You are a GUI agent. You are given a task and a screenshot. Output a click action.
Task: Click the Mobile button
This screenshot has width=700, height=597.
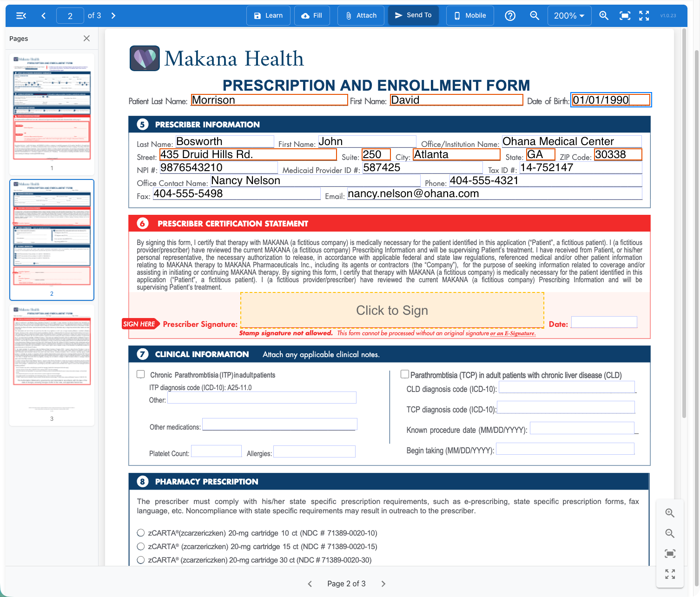coord(470,16)
